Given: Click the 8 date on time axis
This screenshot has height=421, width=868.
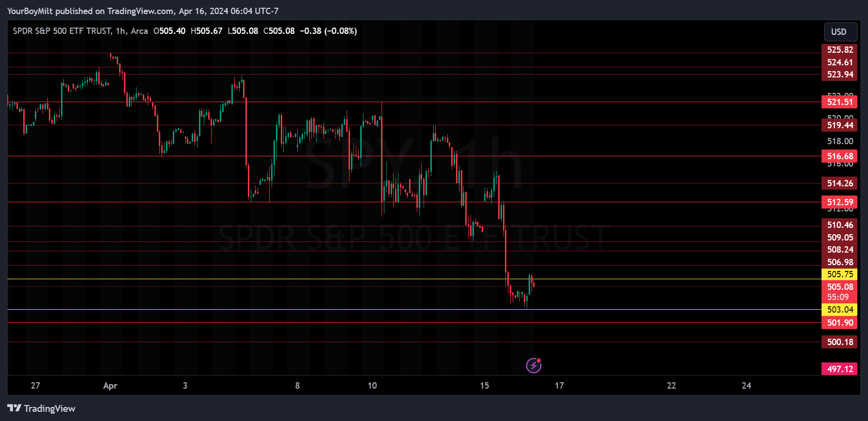Looking at the screenshot, I should 297,386.
